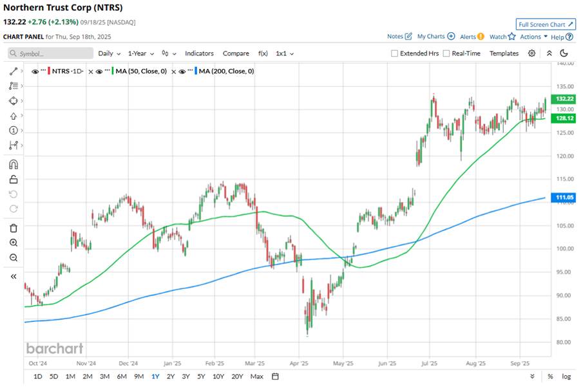Open Templates

pos(504,53)
